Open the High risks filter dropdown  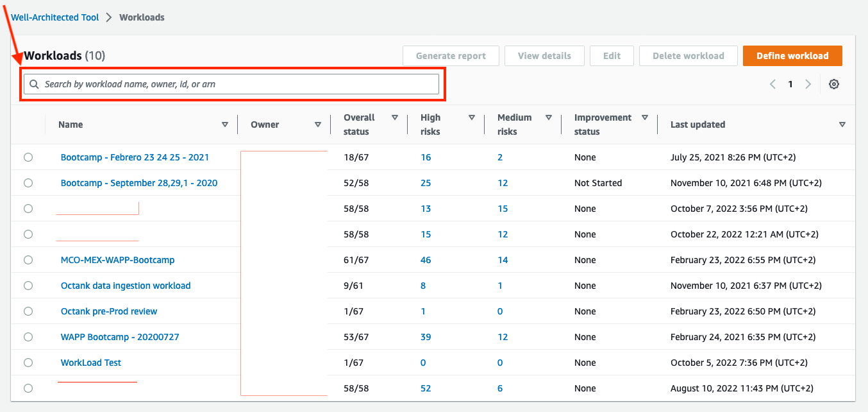click(472, 117)
